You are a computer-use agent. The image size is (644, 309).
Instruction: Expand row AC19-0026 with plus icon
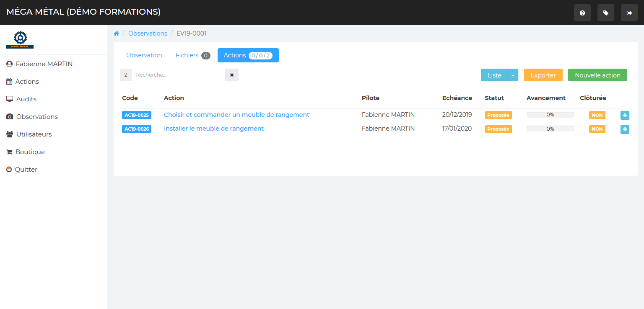click(625, 129)
